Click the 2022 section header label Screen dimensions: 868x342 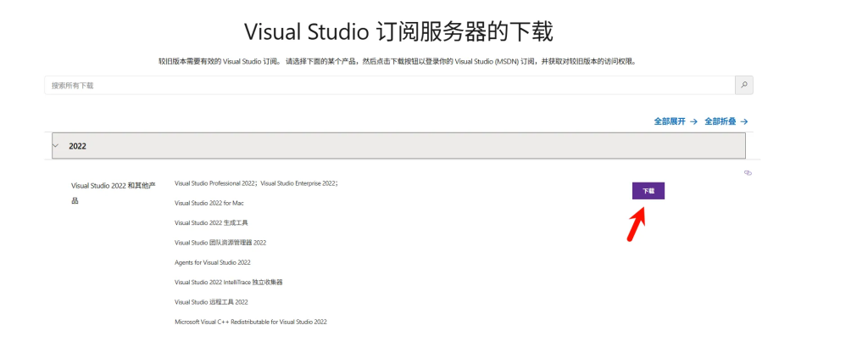click(x=77, y=146)
